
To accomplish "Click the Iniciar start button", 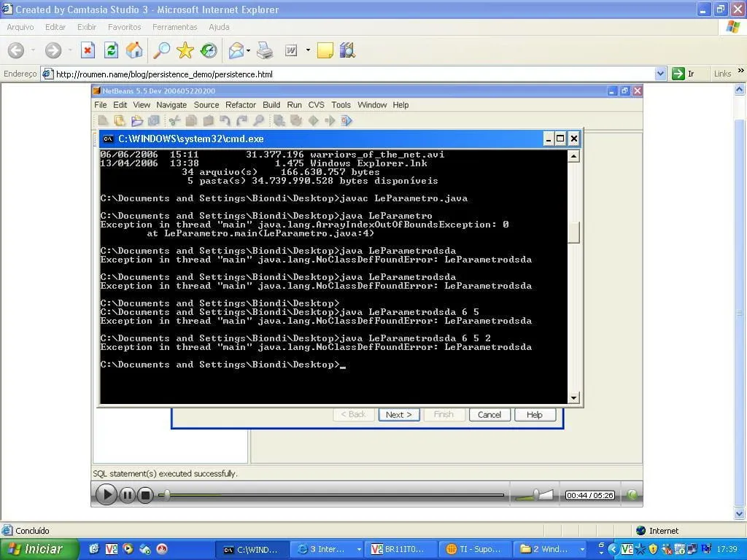I will (39, 549).
